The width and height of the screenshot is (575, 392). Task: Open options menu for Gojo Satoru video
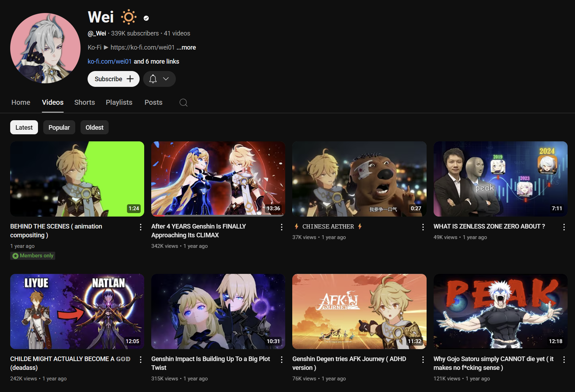(x=564, y=360)
